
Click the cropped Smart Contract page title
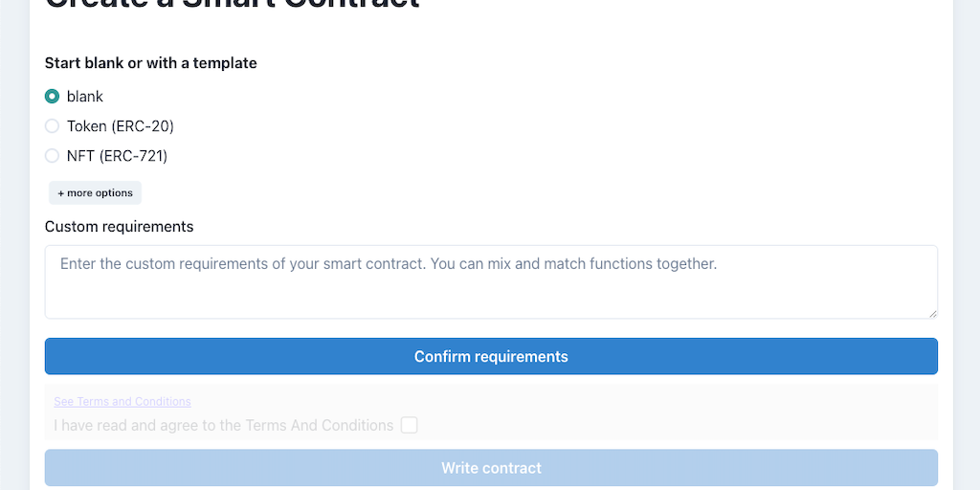tap(233, 4)
